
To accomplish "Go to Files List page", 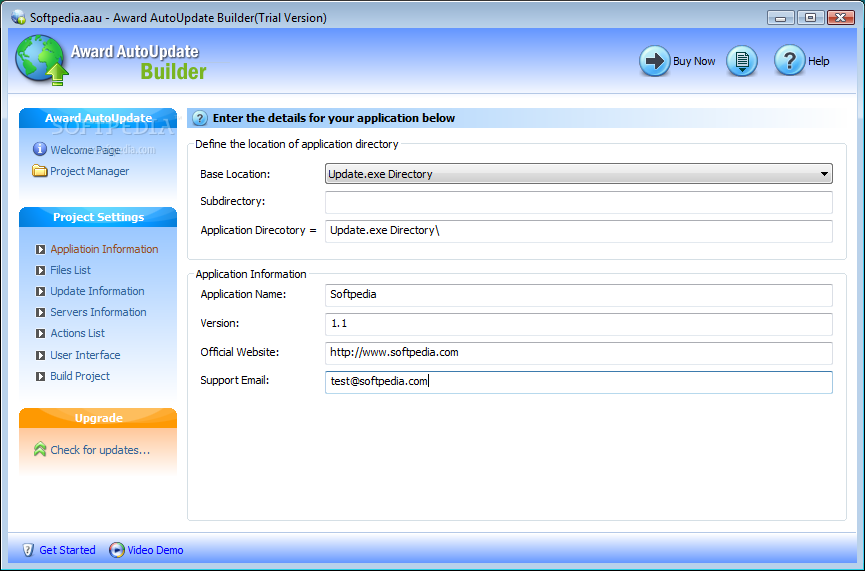I will click(x=71, y=270).
